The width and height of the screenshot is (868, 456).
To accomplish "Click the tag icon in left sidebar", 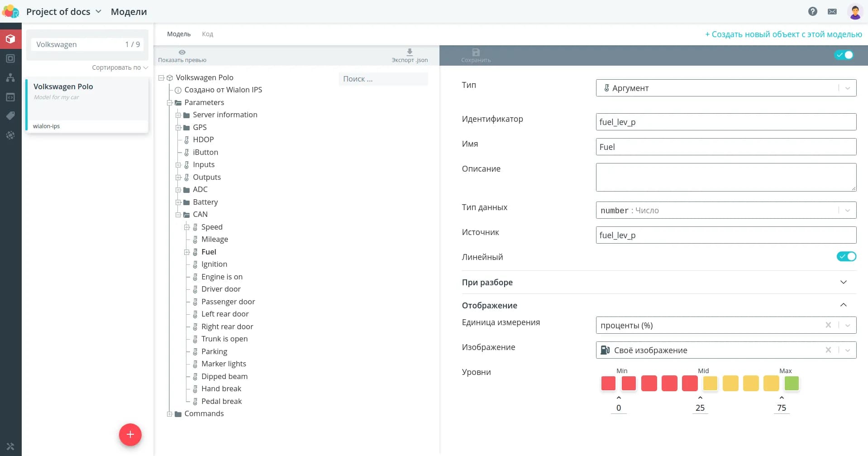I will pos(10,116).
